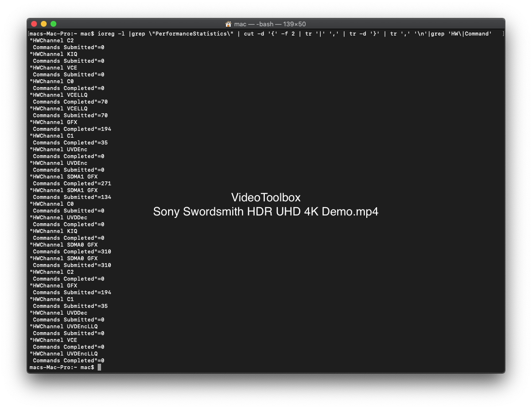Click "HWChannel SDMA0 GFX" above Commands Submitted=310

[x=64, y=259]
